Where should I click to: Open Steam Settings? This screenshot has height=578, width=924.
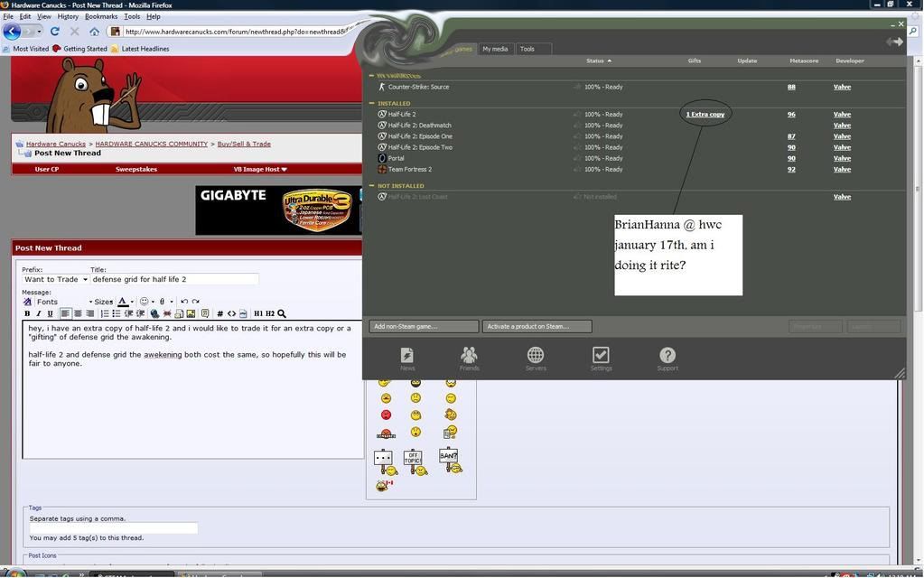[x=601, y=359]
